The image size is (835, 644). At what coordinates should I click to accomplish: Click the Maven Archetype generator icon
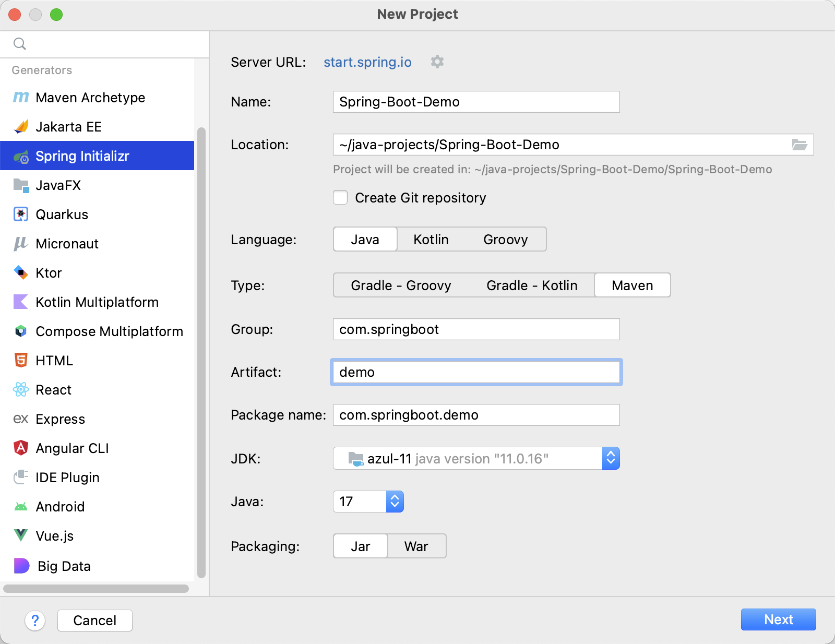[21, 98]
